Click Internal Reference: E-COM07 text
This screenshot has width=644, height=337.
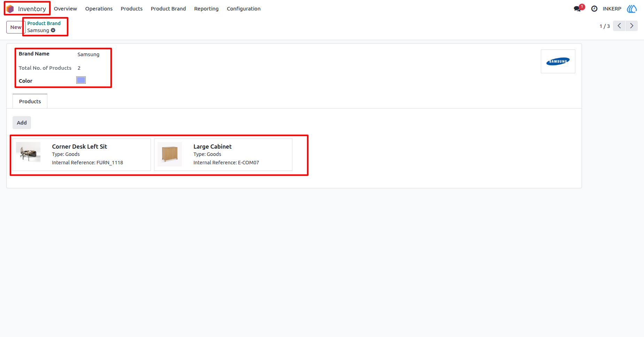click(226, 163)
